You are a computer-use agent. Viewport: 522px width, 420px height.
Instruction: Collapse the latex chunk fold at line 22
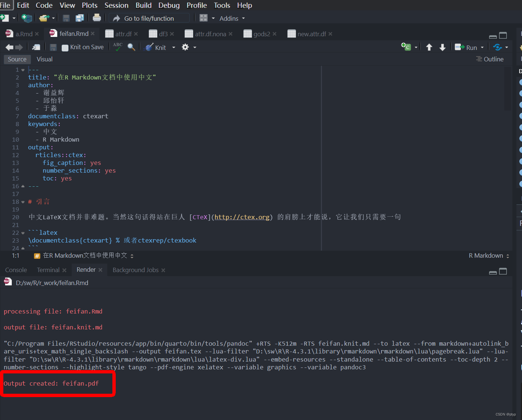pos(23,233)
